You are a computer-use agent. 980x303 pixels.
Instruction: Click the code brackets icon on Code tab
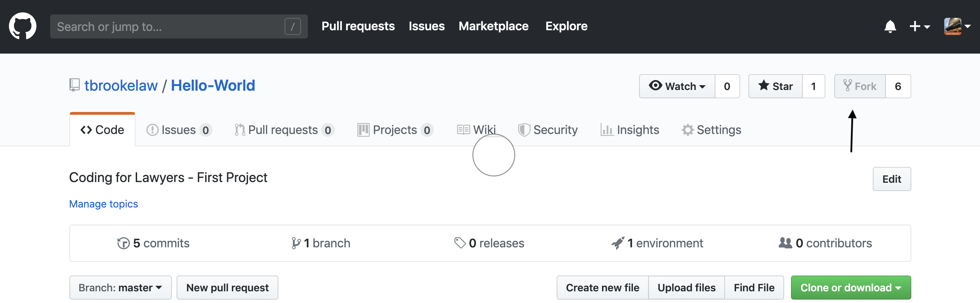(x=86, y=130)
